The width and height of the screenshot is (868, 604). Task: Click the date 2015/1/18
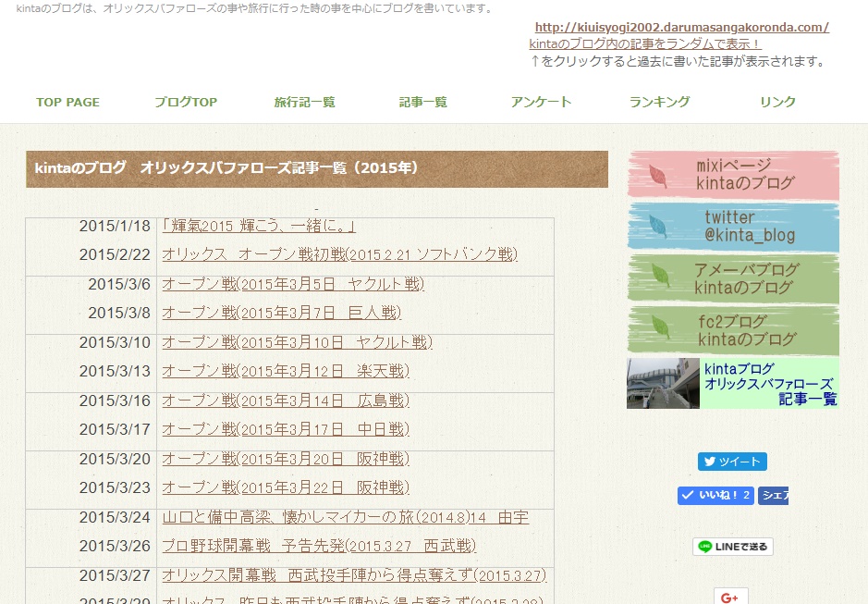coord(115,226)
